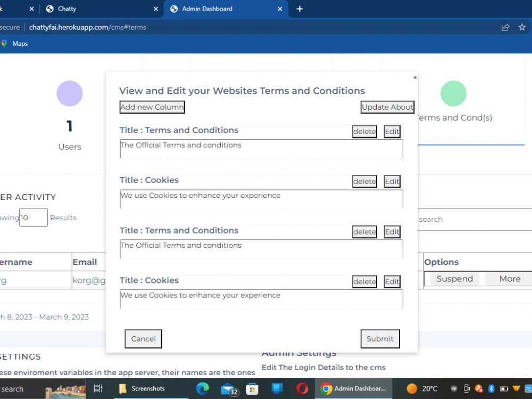This screenshot has width=532, height=399.
Task: Share this page via share icon
Action: pos(505,27)
